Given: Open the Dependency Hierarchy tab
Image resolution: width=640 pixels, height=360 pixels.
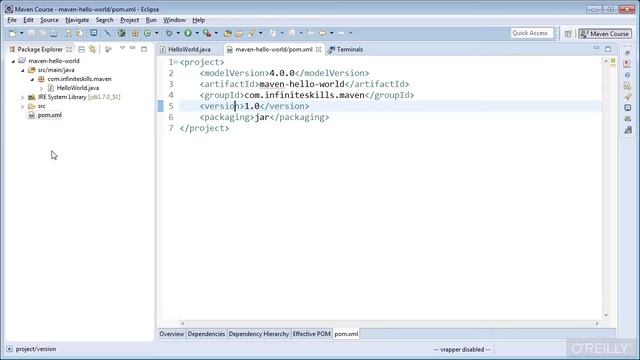Looking at the screenshot, I should coord(259,334).
